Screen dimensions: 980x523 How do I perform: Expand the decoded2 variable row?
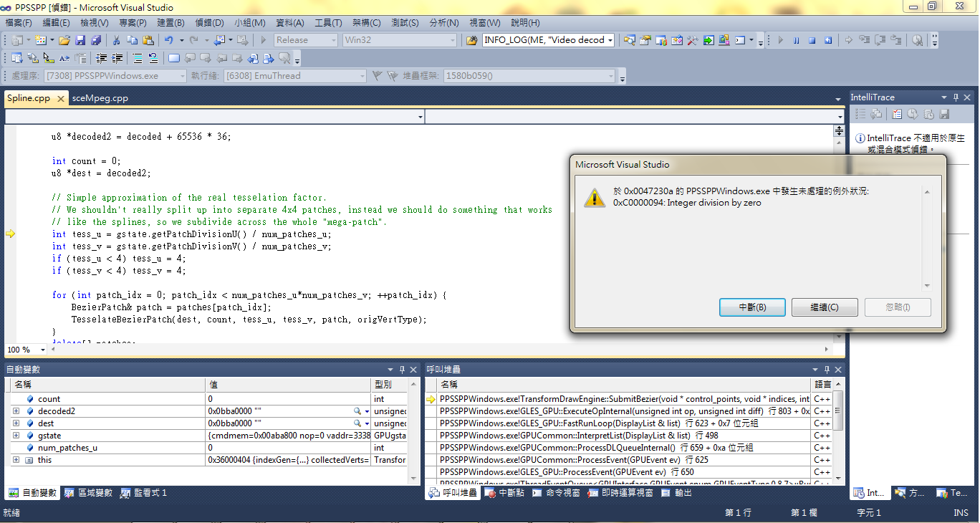16,411
